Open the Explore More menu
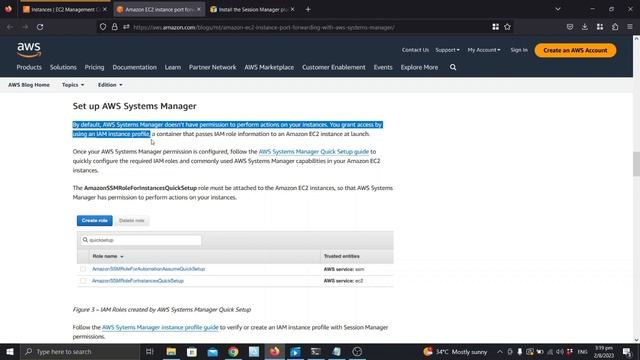This screenshot has height=360, width=640. point(419,67)
